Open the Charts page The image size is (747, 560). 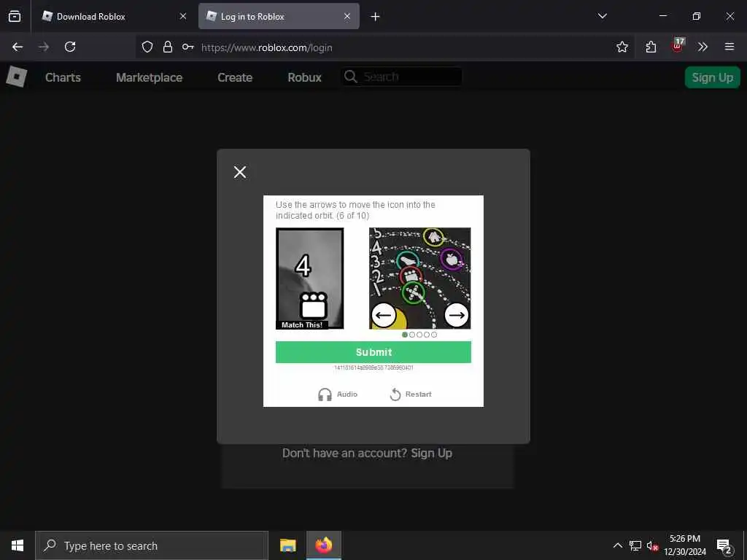[x=63, y=77]
